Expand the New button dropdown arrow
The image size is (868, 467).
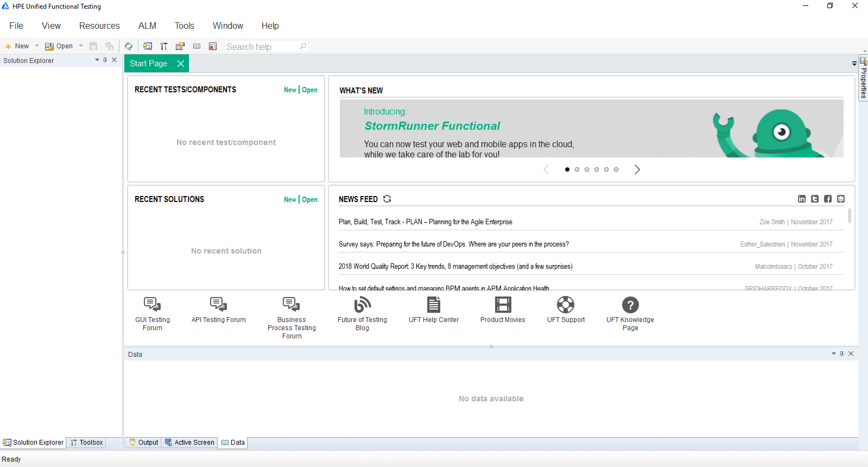click(x=37, y=46)
